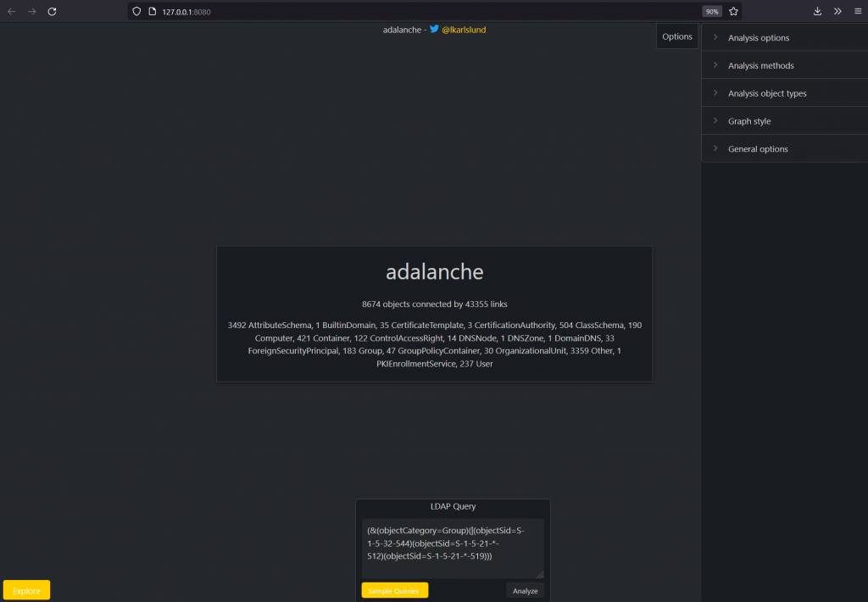Viewport: 868px width, 602px height.
Task: Open browser downloads icon
Action: pos(817,12)
